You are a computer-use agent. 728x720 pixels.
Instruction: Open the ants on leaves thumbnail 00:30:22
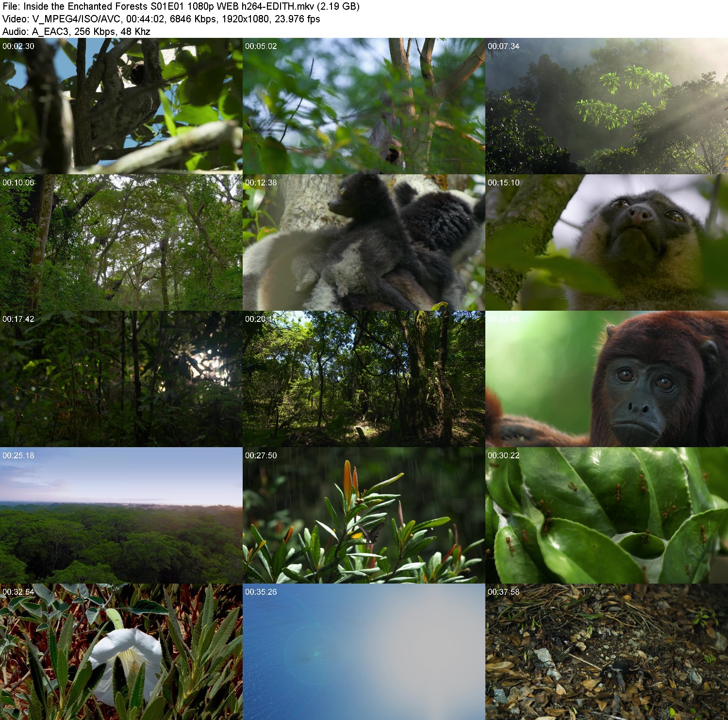pos(607,515)
